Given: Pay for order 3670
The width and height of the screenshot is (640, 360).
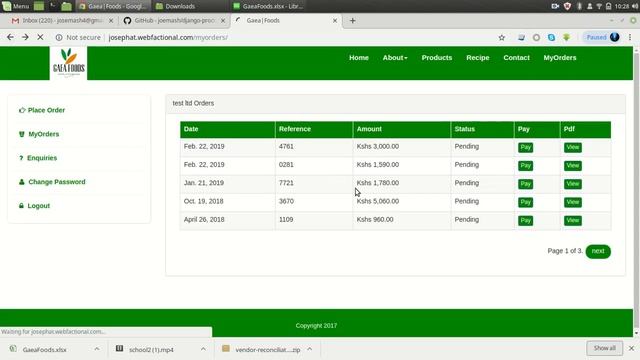Looking at the screenshot, I should pos(525,202).
